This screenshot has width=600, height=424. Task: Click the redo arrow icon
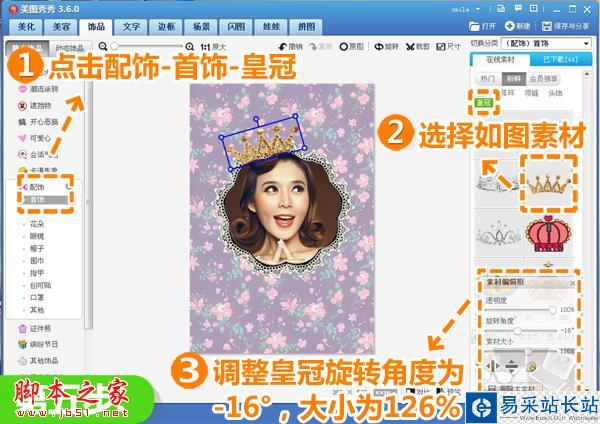coord(313,47)
